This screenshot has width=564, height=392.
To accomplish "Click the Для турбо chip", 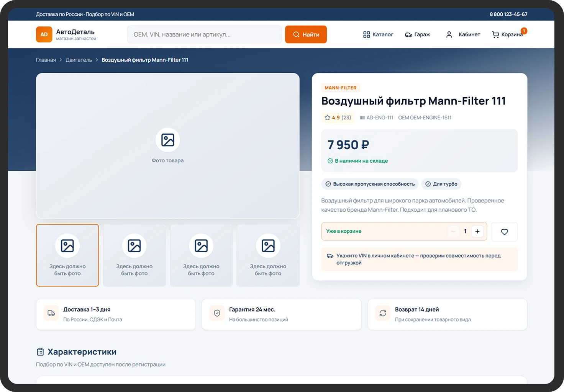I will 441,184.
